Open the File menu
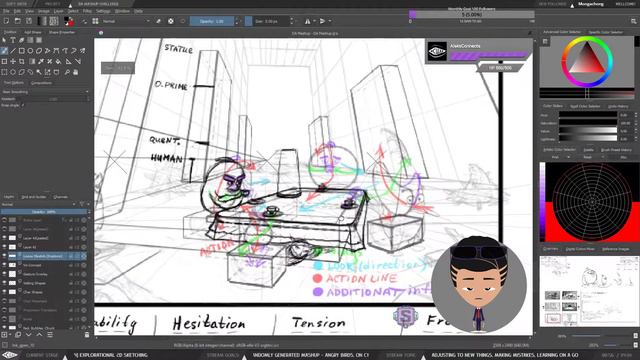The width and height of the screenshot is (640, 360). click(6, 11)
